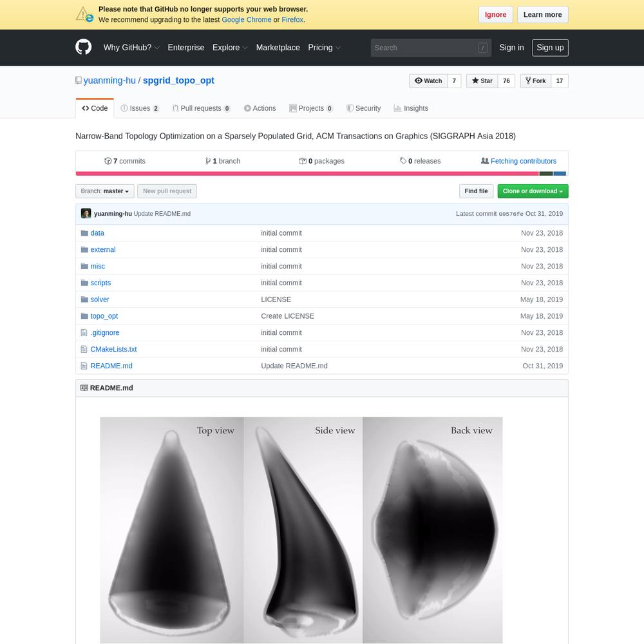Open the Pull requests tab
The width and height of the screenshot is (644, 644).
[201, 108]
